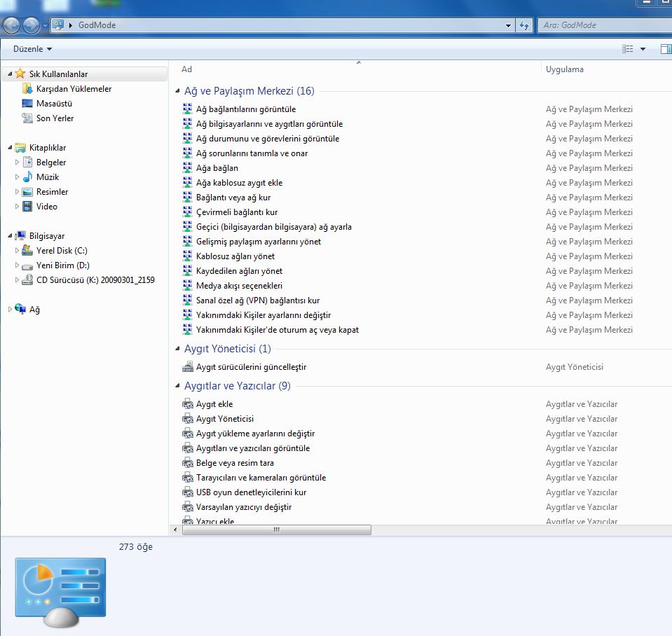The image size is (672, 636).
Task: Click the icon beside Belge veya resim tara
Action: click(x=188, y=462)
